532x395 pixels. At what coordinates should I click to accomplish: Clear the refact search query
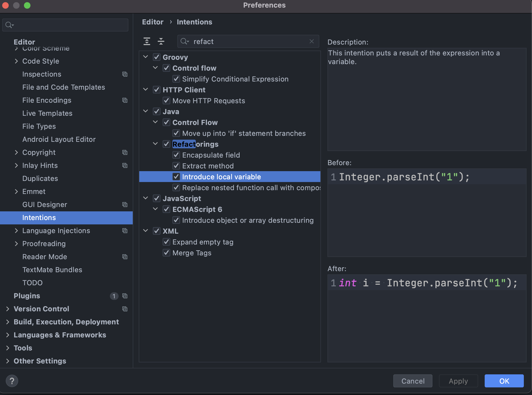point(312,41)
